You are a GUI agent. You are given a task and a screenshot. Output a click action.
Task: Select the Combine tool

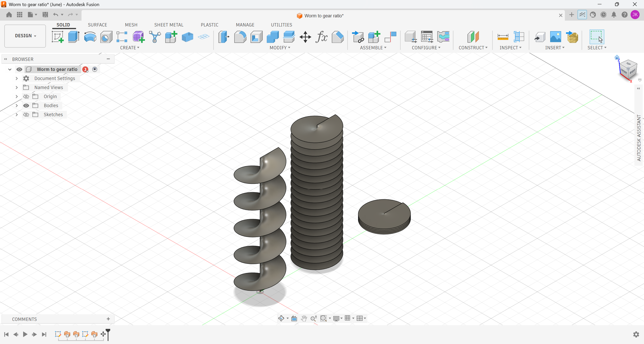tap(273, 37)
